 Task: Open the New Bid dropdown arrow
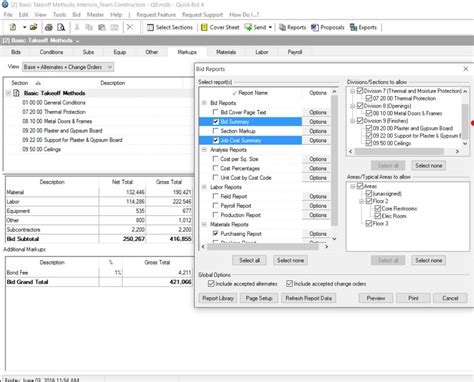[24, 27]
